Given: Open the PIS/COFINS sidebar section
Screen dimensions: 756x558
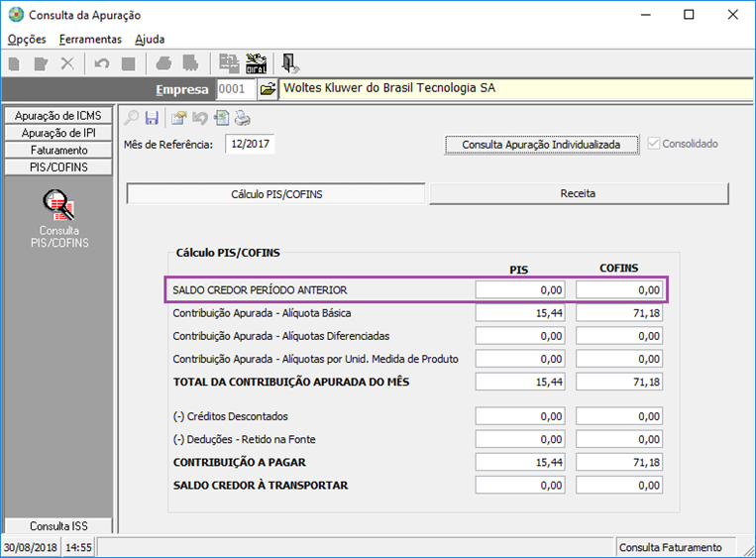Looking at the screenshot, I should pos(58,167).
